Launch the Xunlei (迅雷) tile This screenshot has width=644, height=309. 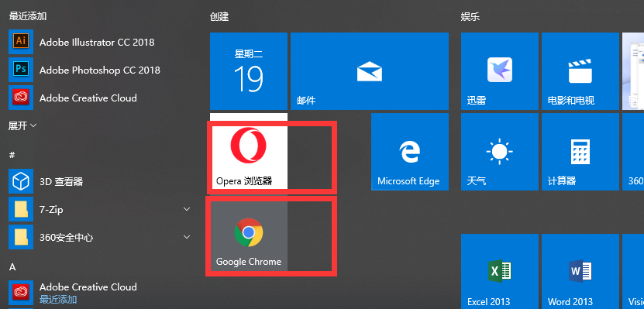pos(499,71)
